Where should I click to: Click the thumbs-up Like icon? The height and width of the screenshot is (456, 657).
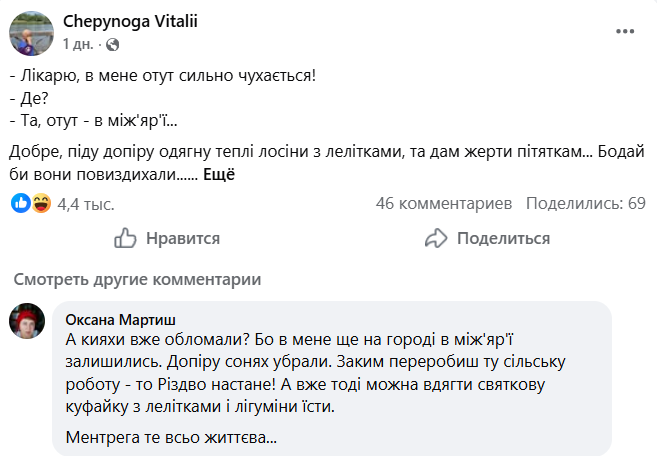tap(125, 238)
